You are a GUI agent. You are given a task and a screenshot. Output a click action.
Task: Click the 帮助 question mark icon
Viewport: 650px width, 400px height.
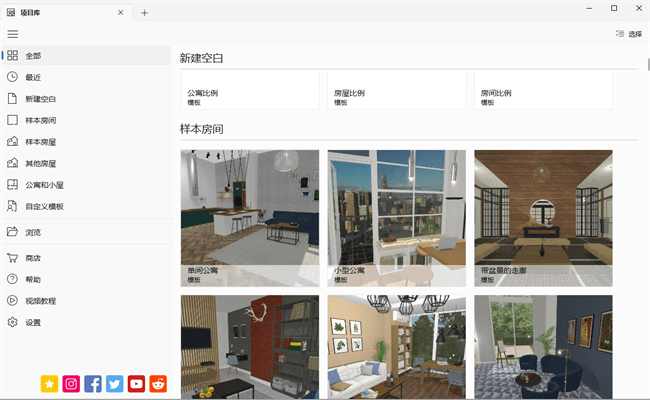(x=12, y=279)
